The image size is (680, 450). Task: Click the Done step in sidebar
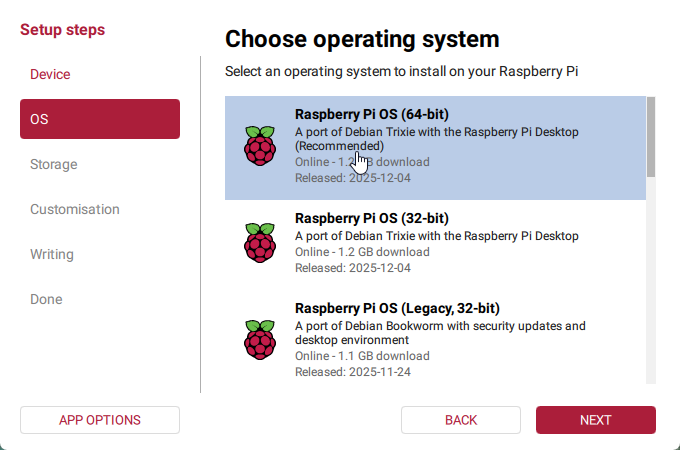46,299
